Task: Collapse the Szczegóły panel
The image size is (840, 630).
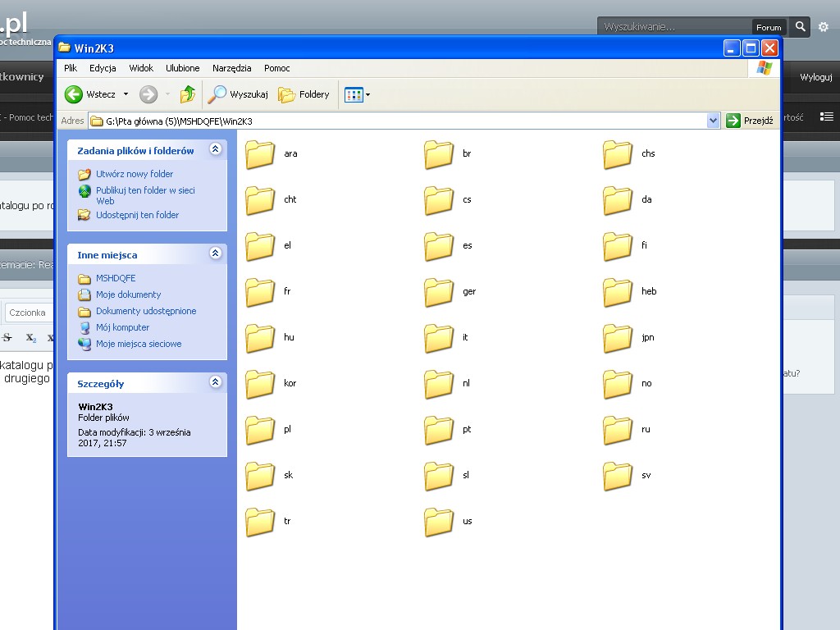Action: (216, 381)
